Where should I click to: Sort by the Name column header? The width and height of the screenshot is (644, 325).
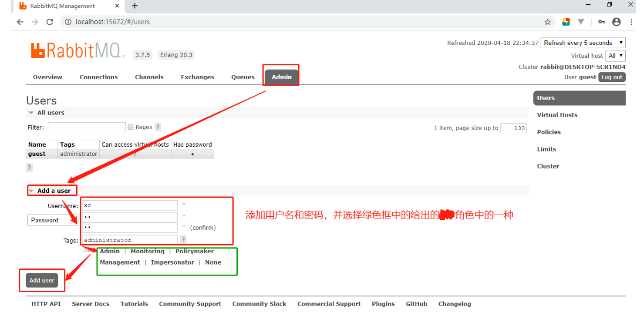(37, 145)
